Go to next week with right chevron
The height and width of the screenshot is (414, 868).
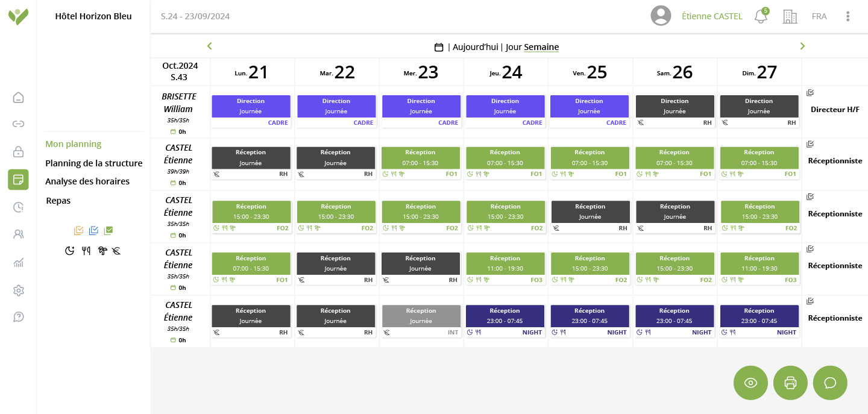[x=802, y=46]
